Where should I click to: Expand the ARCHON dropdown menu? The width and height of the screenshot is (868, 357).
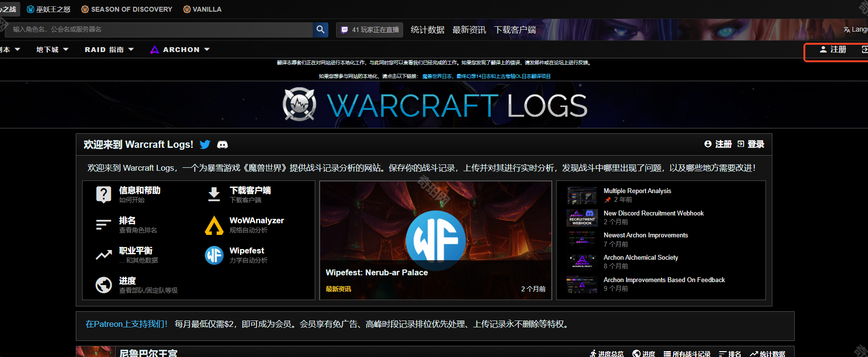pyautogui.click(x=180, y=50)
